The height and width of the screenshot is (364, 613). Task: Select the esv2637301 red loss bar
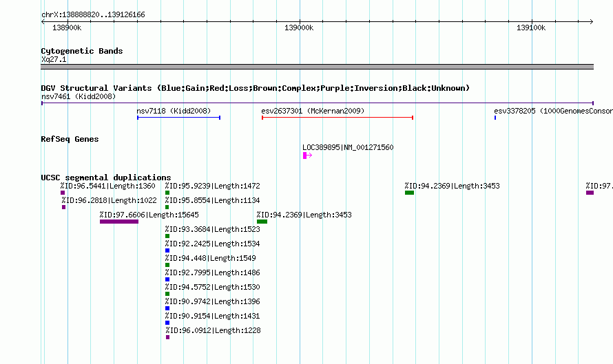tap(337, 118)
